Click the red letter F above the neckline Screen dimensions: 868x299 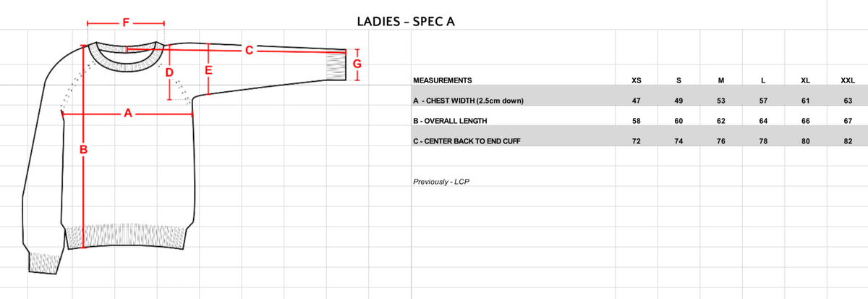[x=125, y=22]
